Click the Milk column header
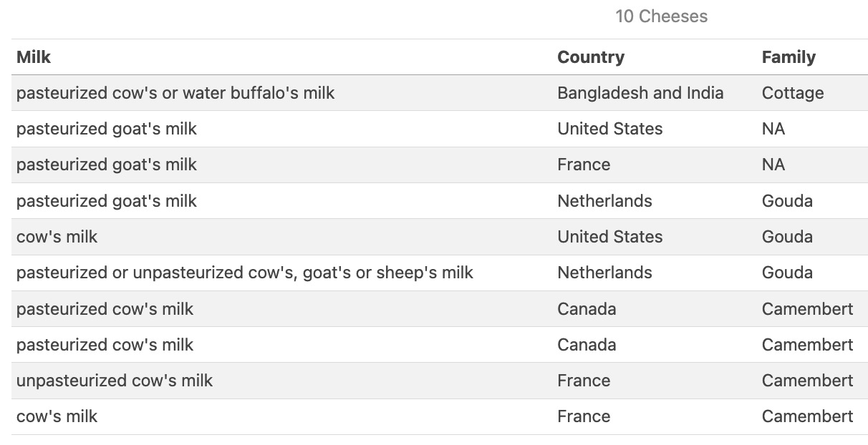This screenshot has width=868, height=445. 34,57
